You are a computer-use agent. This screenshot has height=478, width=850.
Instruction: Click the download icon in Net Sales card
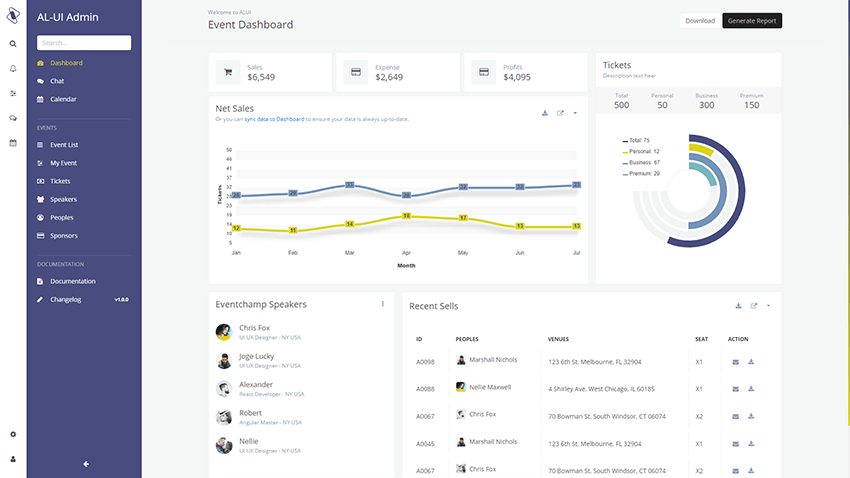(x=545, y=113)
